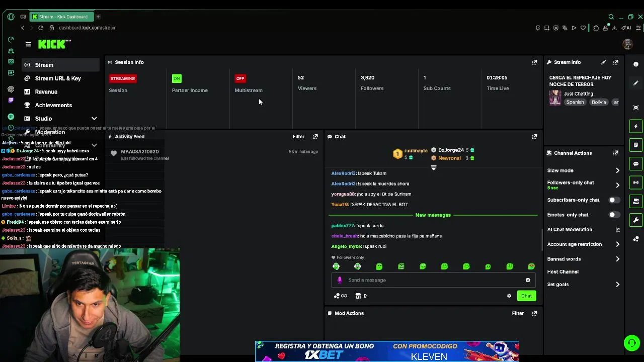Pop out the Chat panel
644x362 pixels.
click(534, 137)
